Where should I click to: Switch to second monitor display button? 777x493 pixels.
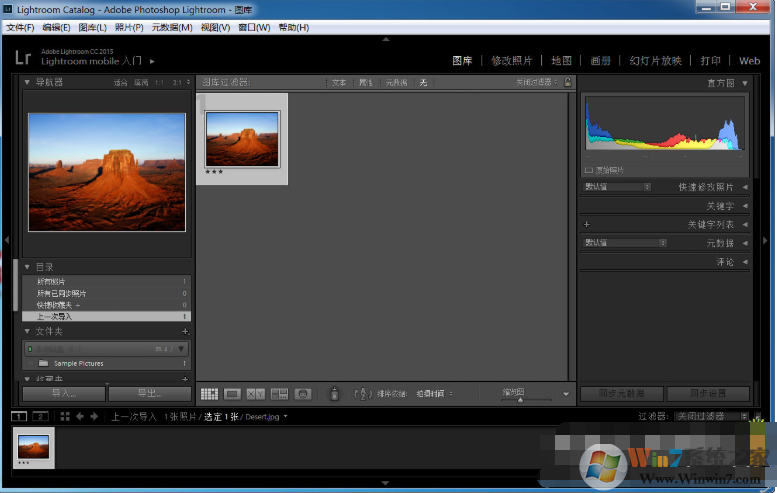(41, 416)
